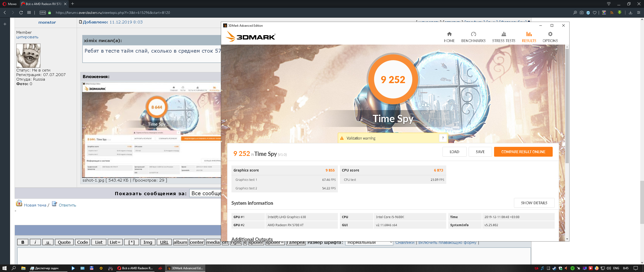Viewport: 644px width, 272px height.
Task: Go to Stress Tests section
Action: pyautogui.click(x=503, y=37)
